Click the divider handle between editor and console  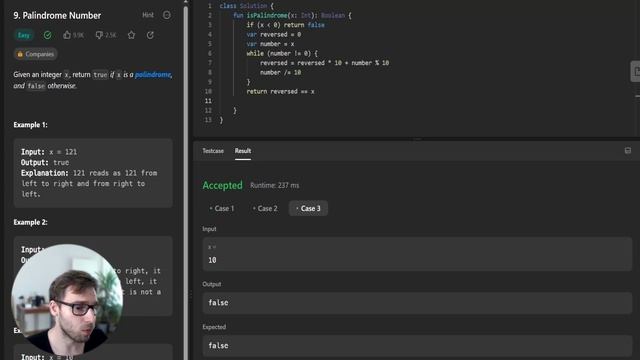tap(417, 139)
